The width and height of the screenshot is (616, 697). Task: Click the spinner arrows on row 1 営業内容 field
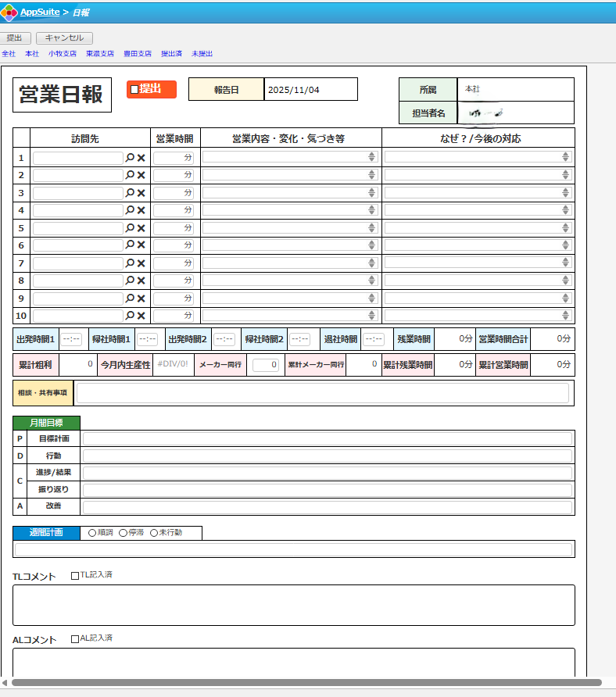tap(371, 157)
